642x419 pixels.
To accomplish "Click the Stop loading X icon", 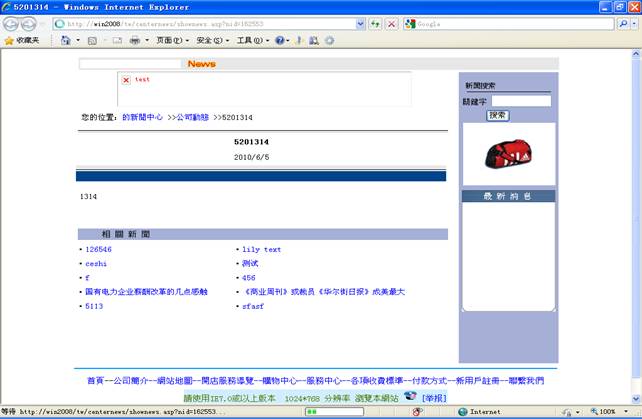I will coord(391,22).
